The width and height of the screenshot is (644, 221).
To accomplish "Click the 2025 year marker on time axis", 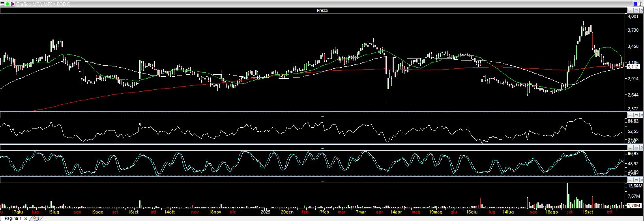I will click(x=266, y=212).
